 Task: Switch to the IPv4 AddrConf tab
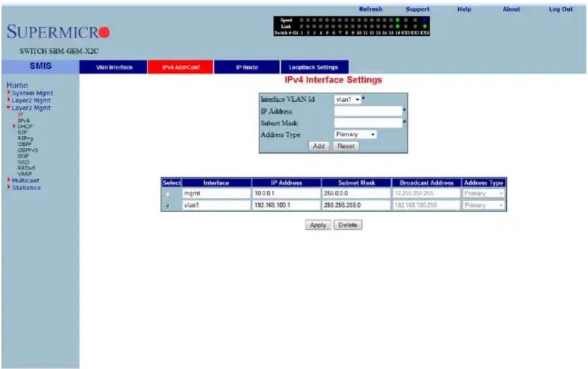point(180,67)
